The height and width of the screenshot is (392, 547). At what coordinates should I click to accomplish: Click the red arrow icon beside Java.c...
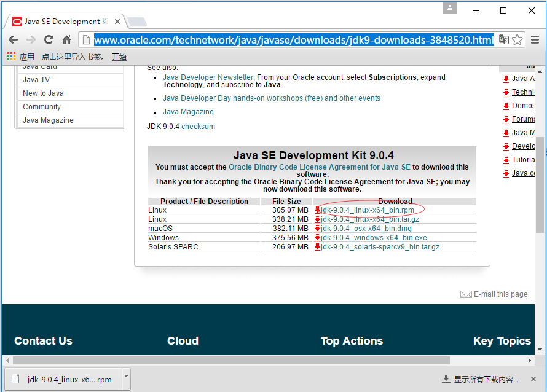click(x=506, y=174)
